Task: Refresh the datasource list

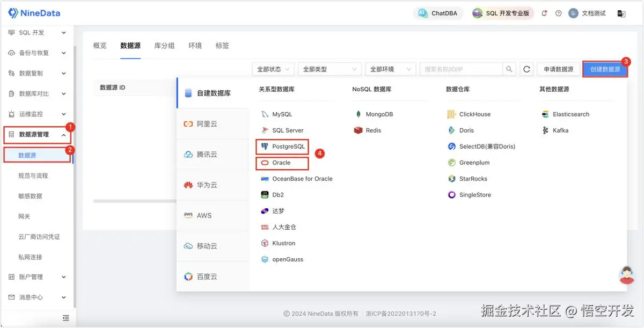Action: coord(526,69)
